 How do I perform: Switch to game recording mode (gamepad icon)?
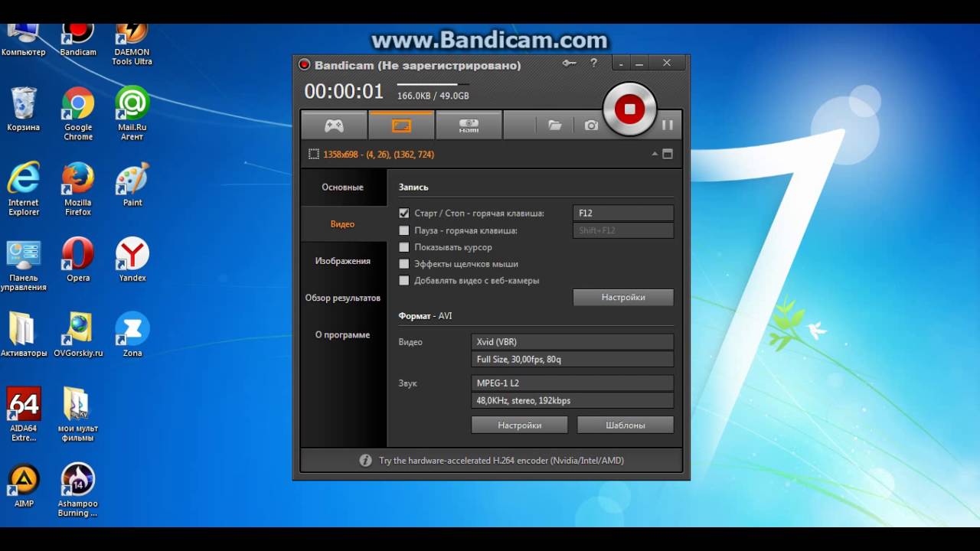pos(334,126)
